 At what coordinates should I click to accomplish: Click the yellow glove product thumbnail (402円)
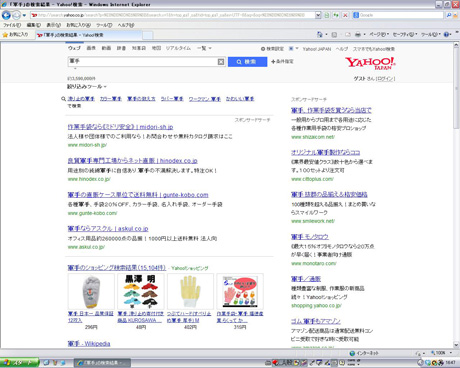tap(190, 292)
